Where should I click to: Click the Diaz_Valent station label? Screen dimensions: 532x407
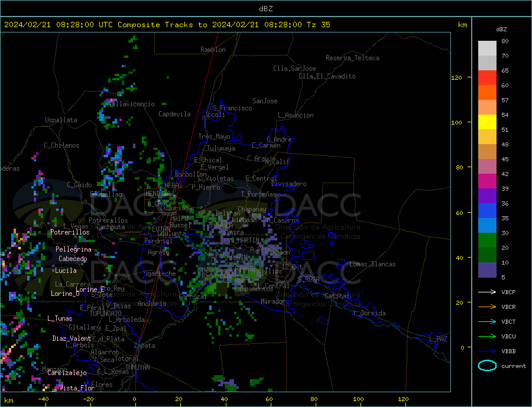(x=72, y=338)
